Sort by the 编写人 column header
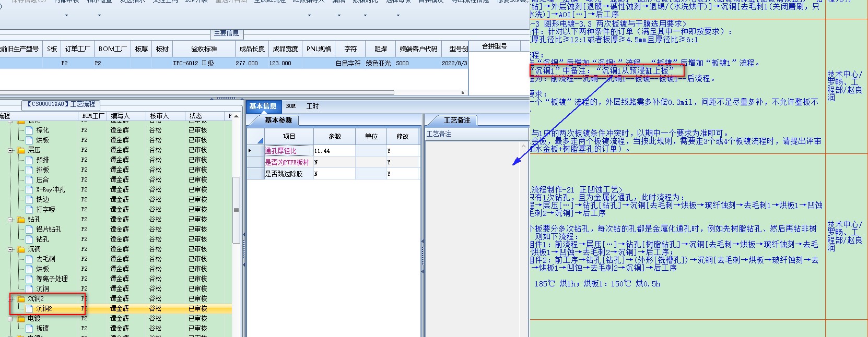Image resolution: width=868 pixels, height=337 pixels. (x=127, y=116)
